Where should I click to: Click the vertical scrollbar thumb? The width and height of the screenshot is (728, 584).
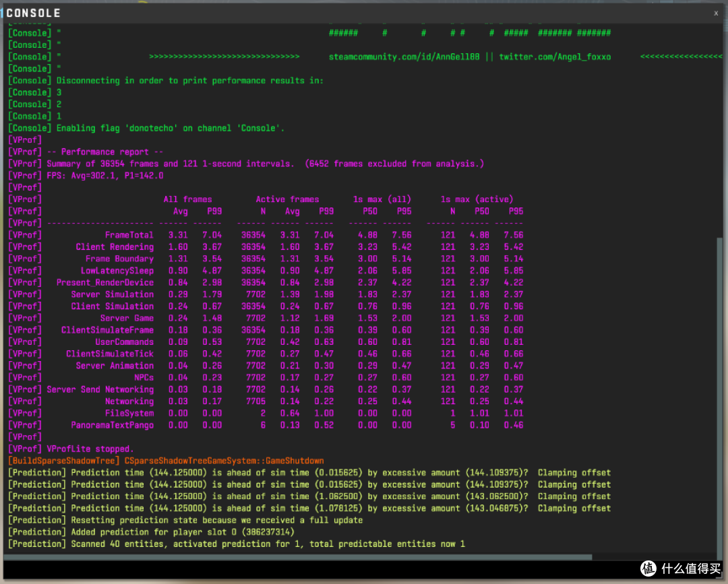pyautogui.click(x=720, y=394)
